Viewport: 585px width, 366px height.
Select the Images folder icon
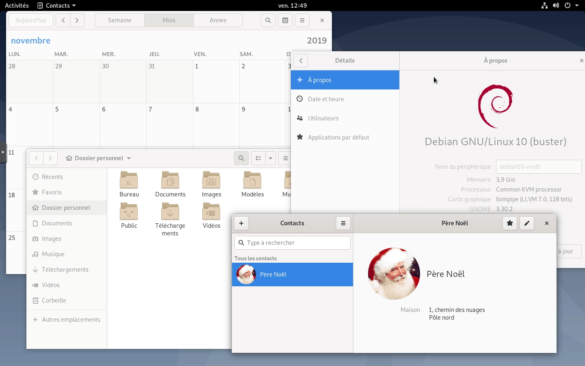(x=211, y=180)
